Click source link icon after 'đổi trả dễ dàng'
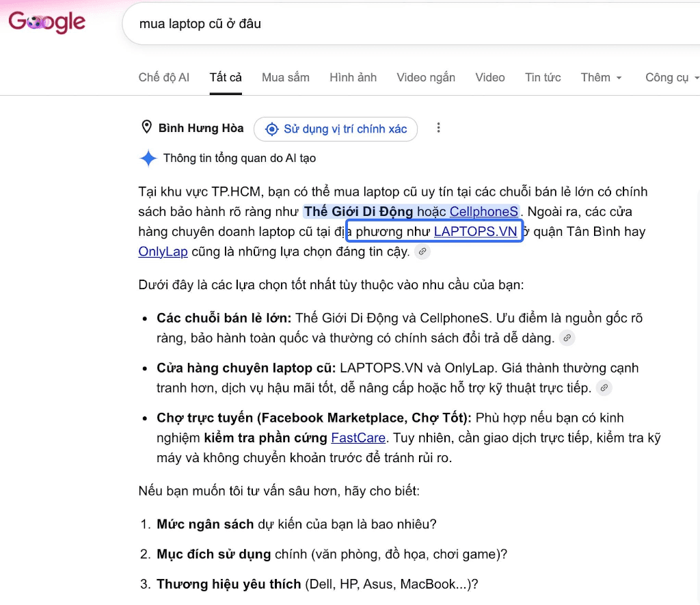 click(x=567, y=338)
